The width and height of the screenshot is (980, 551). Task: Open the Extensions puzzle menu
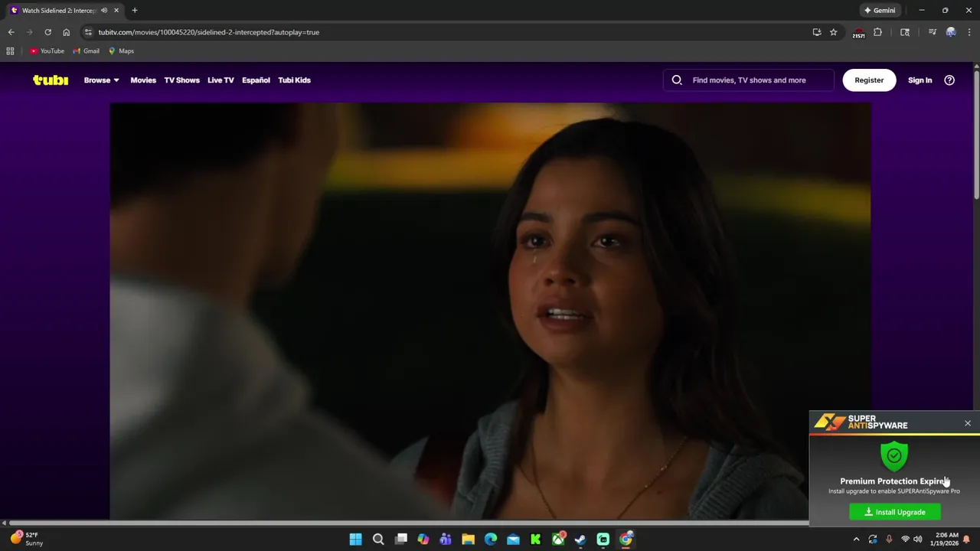[877, 32]
